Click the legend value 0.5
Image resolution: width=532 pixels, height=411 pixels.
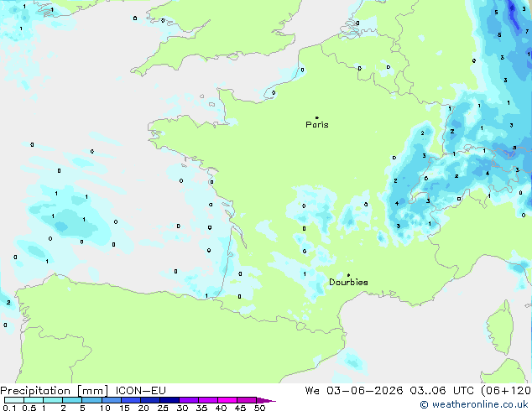[x=29, y=408]
